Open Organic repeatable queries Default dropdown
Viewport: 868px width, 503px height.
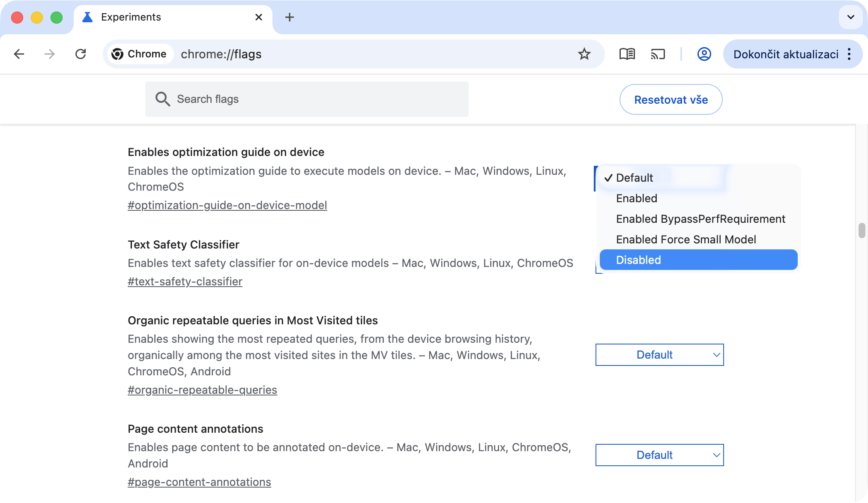click(x=660, y=355)
